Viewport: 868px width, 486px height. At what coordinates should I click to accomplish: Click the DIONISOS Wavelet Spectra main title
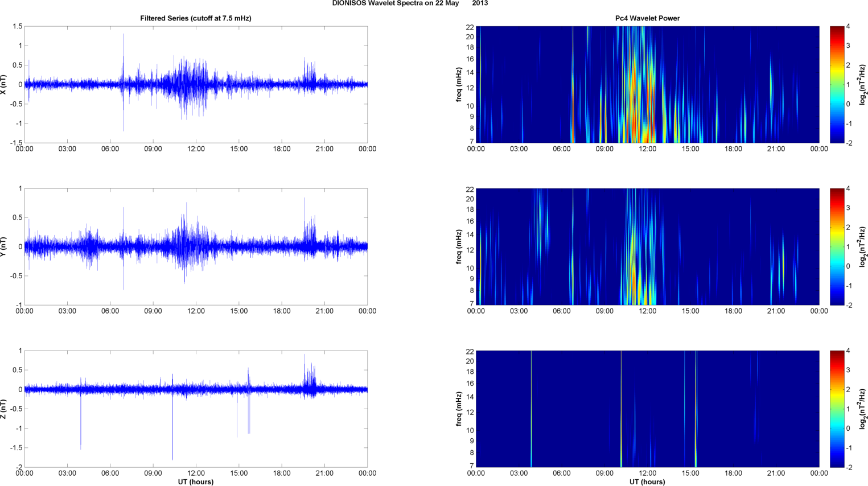pyautogui.click(x=410, y=3)
